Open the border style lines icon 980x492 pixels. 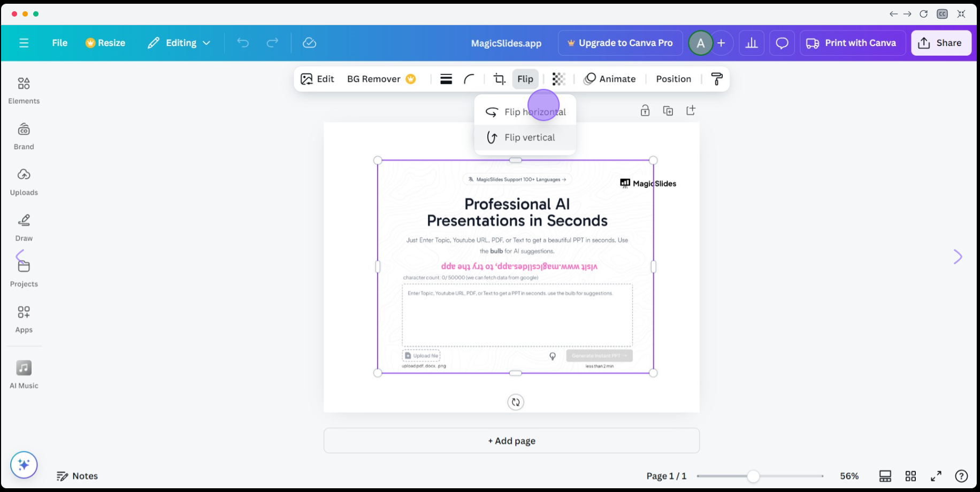pos(446,79)
